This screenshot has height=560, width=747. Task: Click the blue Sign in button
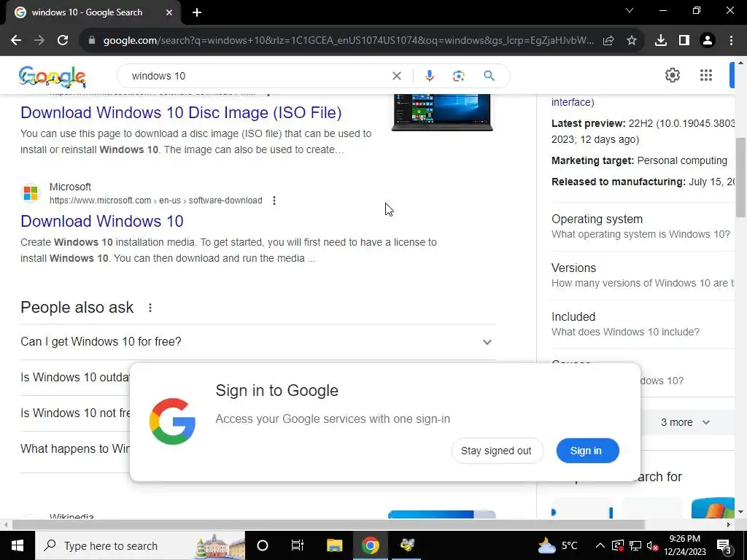(587, 451)
